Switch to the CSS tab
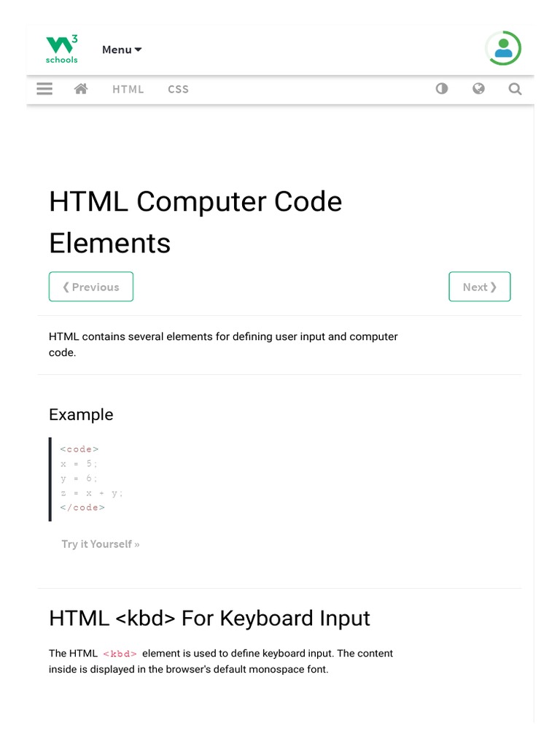 178,89
